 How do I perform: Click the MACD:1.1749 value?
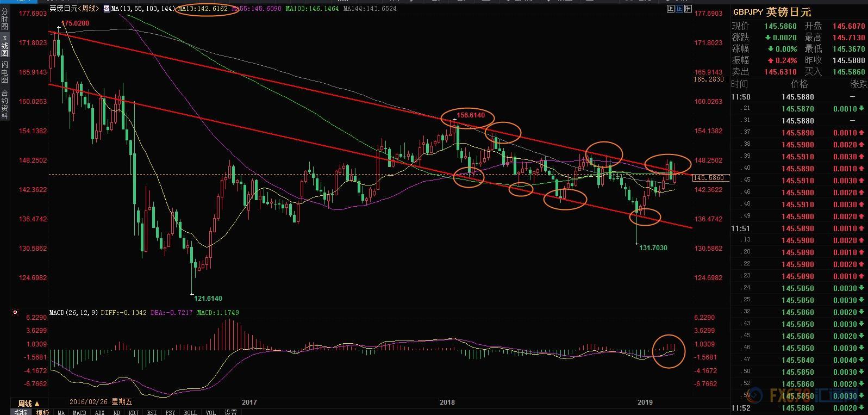(218, 313)
